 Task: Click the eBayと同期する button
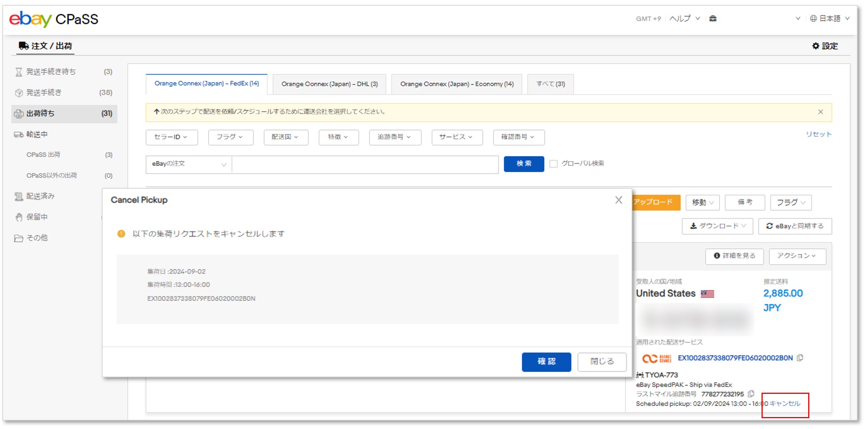click(795, 226)
